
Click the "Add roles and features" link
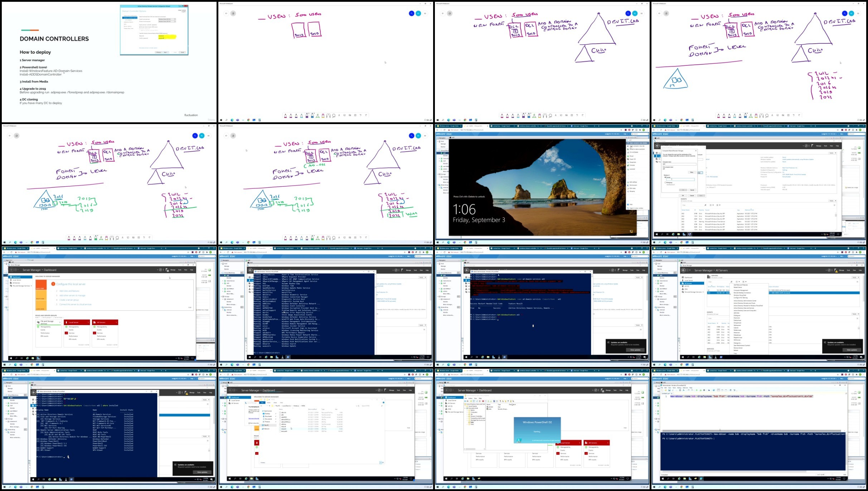point(69,291)
